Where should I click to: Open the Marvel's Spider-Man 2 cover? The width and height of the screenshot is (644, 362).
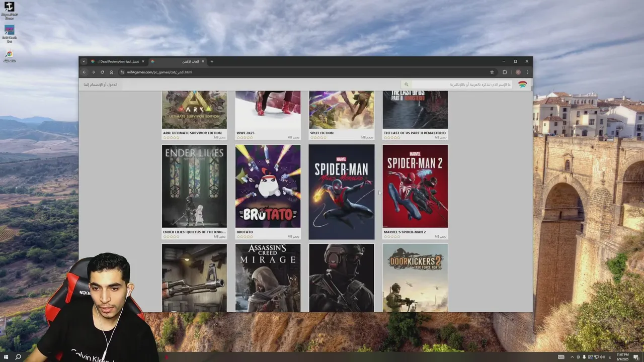[x=415, y=186]
